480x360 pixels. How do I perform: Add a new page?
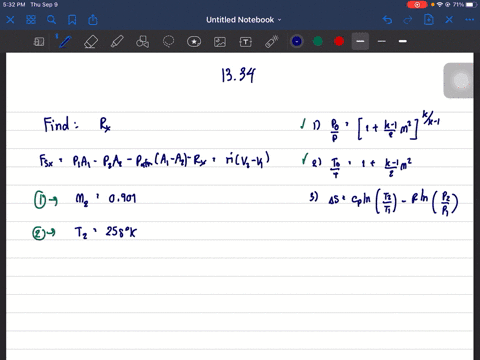pyautogui.click(x=429, y=20)
